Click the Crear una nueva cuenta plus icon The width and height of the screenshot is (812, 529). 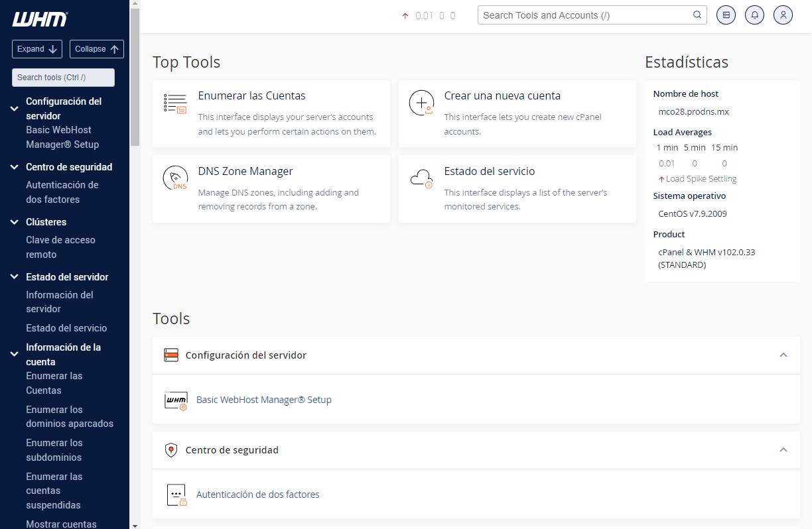[x=421, y=103]
